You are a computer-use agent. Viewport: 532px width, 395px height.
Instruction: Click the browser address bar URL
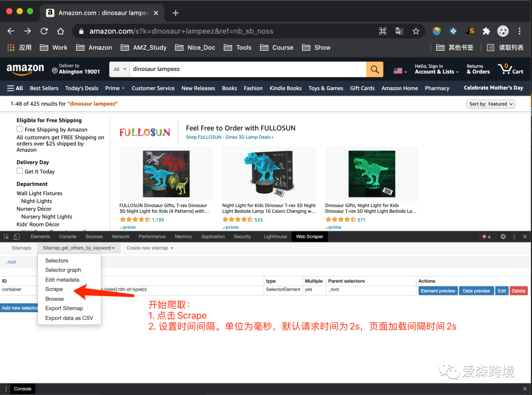coord(181,31)
